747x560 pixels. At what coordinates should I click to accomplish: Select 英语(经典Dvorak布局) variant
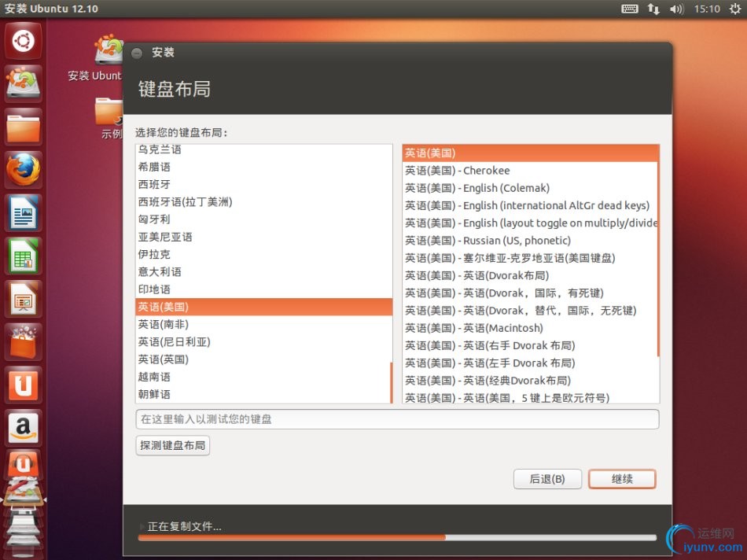[530, 381]
